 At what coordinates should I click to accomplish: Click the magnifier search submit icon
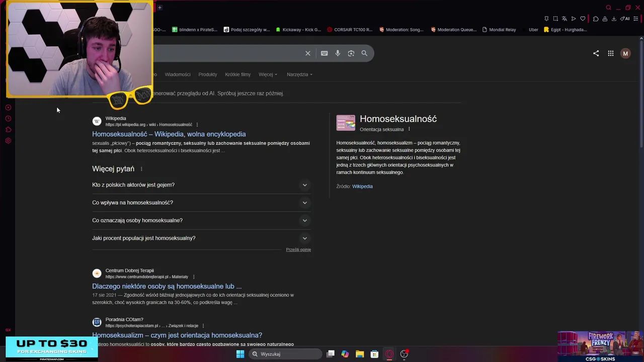364,53
